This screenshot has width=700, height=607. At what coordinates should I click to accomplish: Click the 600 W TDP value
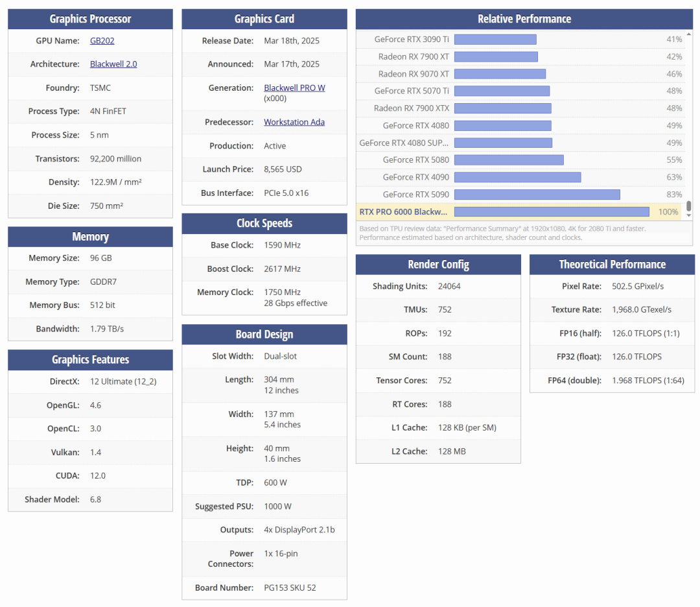(275, 483)
